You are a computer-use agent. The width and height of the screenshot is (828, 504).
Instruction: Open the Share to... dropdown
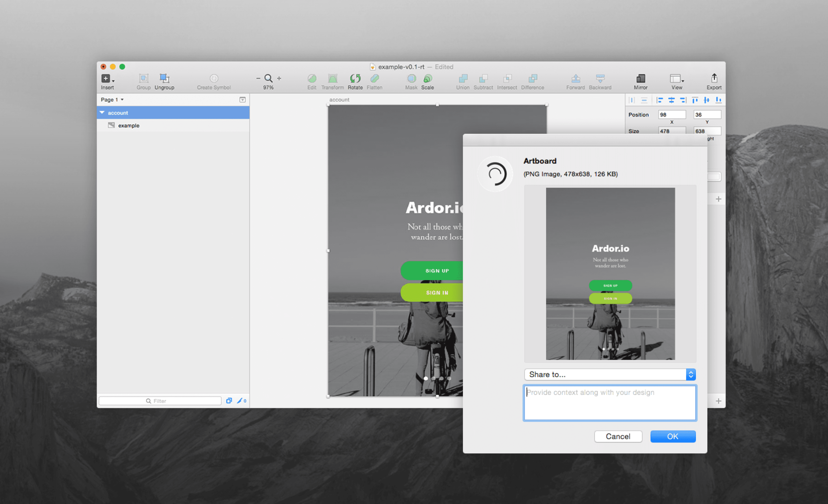click(610, 374)
